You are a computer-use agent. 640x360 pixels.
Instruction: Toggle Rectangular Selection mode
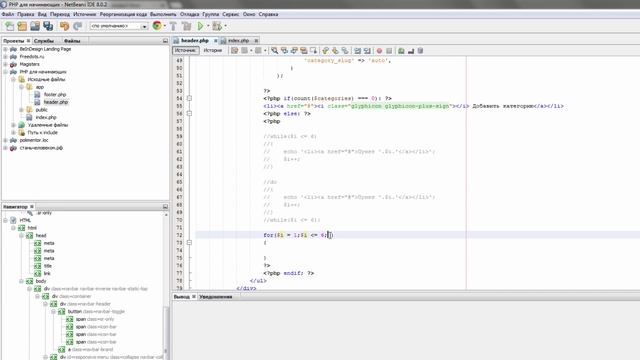click(x=313, y=51)
